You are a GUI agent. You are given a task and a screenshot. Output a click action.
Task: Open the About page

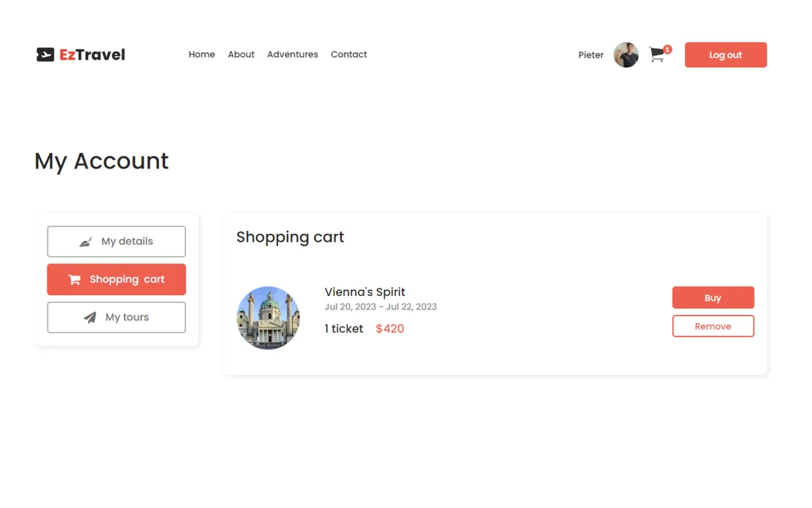[241, 55]
